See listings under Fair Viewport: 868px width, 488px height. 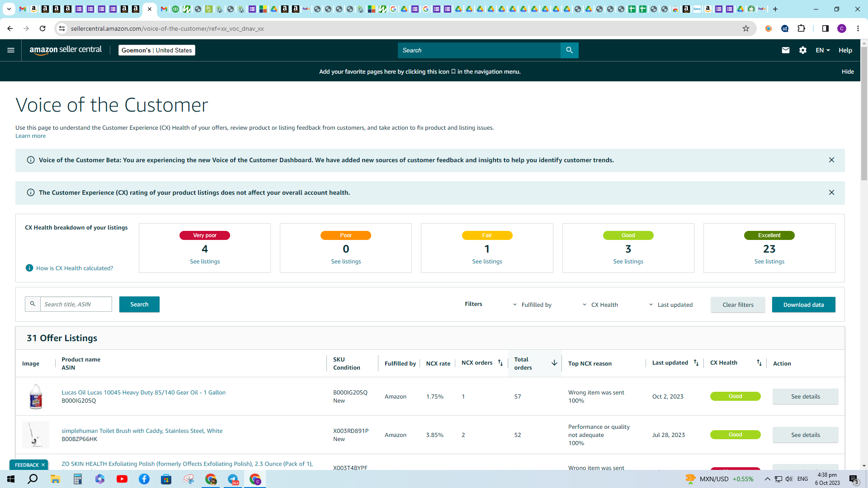point(487,261)
